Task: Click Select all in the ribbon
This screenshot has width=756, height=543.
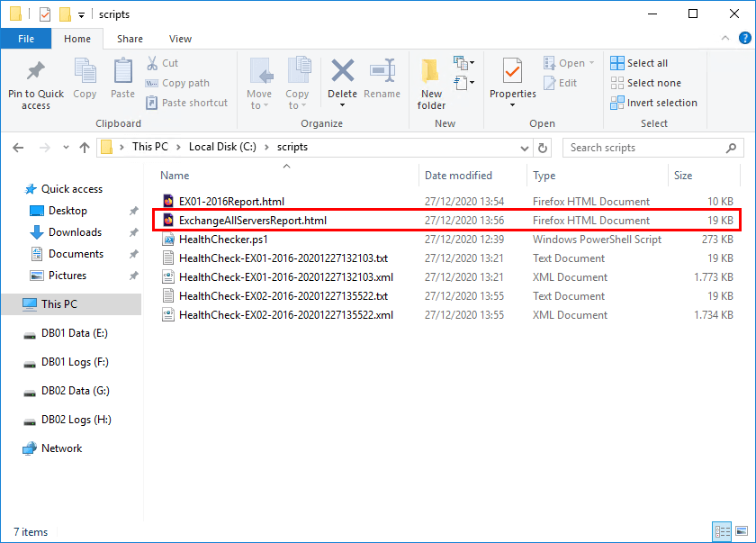Action: [x=639, y=63]
